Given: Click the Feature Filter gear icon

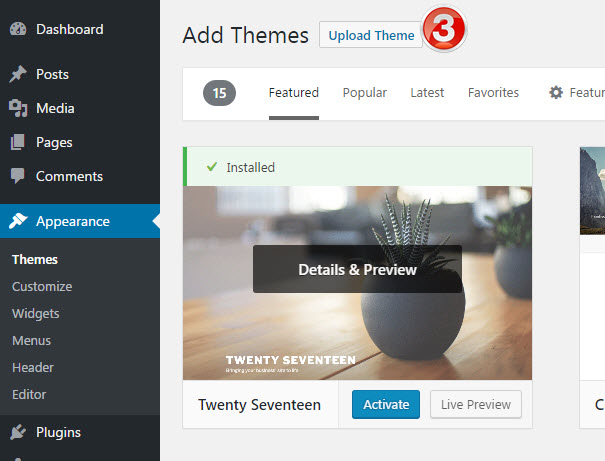Looking at the screenshot, I should [x=556, y=93].
